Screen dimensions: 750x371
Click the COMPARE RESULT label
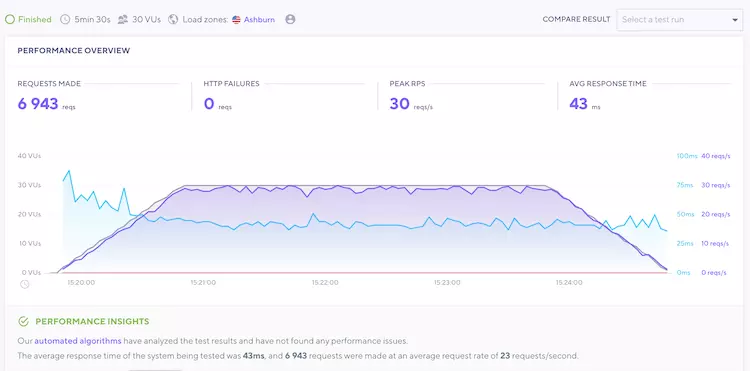point(576,20)
